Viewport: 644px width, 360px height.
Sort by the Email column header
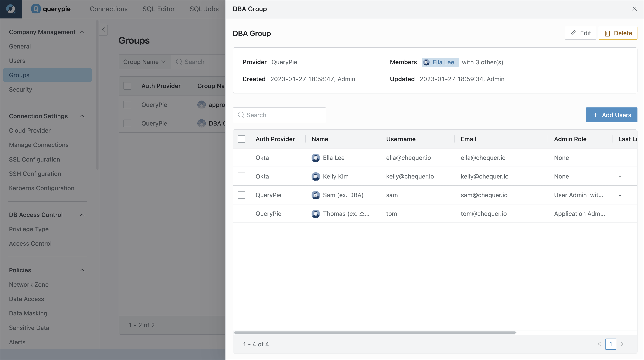(x=468, y=139)
